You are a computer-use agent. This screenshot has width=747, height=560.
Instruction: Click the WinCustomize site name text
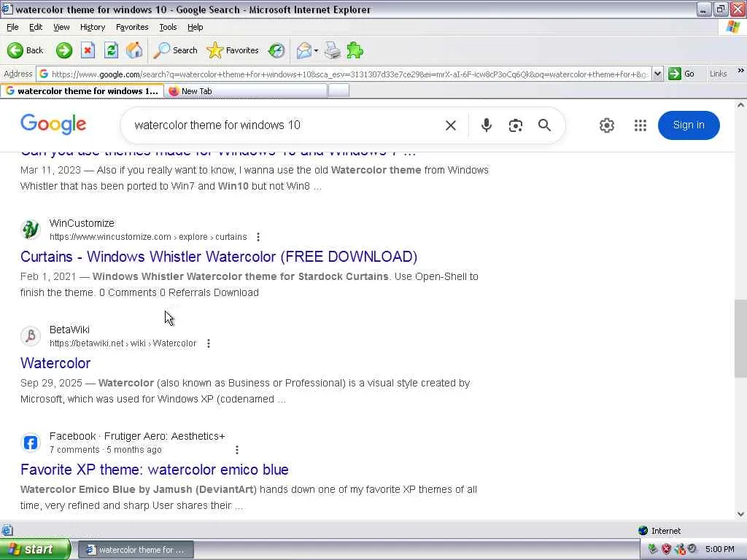[x=82, y=223]
